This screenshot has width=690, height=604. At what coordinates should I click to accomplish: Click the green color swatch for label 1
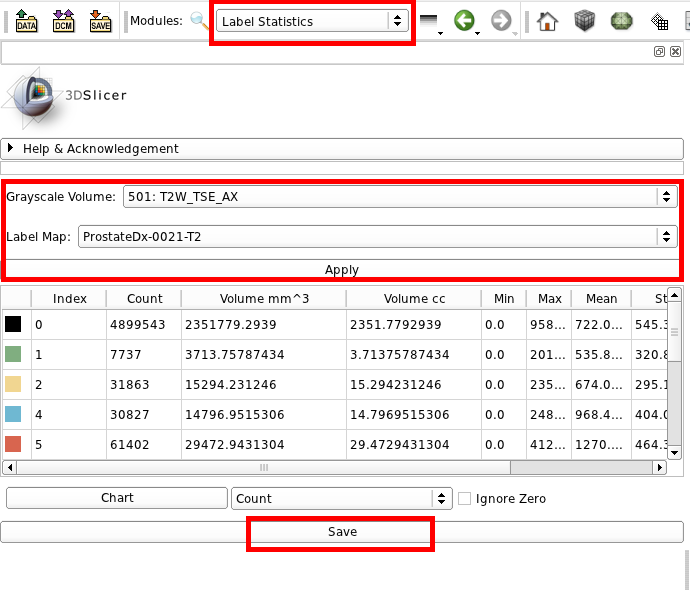tap(13, 354)
